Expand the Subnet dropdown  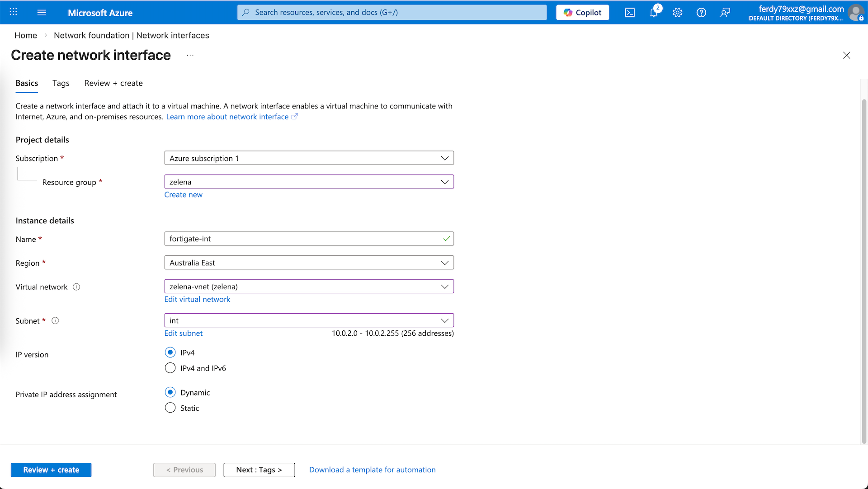coord(309,320)
